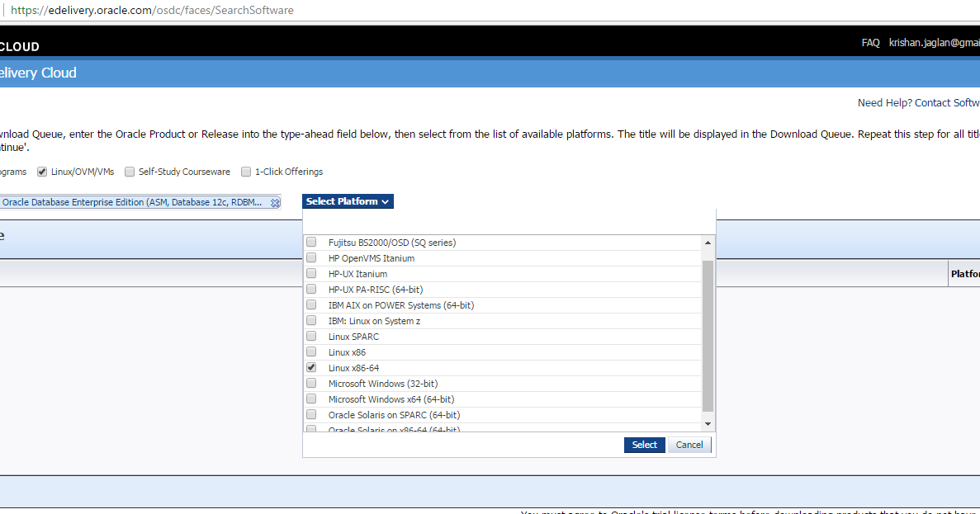Check IBM AIX on POWER Systems platform
The image size is (980, 514).
311,304
